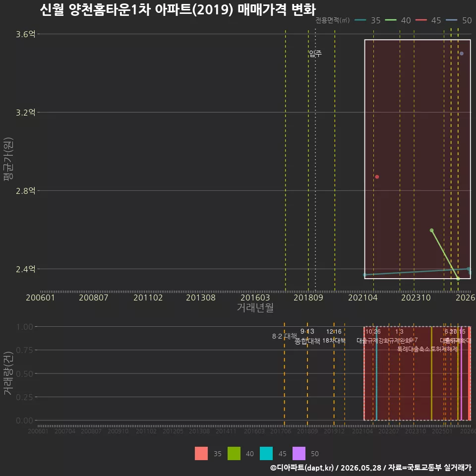Click the 9·13 종합대책 policy annotation
476x476 pixels.
pyautogui.click(x=307, y=336)
